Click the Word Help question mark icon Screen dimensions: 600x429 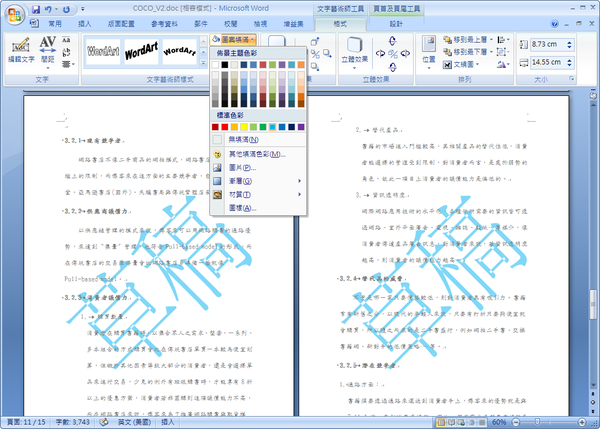[x=554, y=24]
